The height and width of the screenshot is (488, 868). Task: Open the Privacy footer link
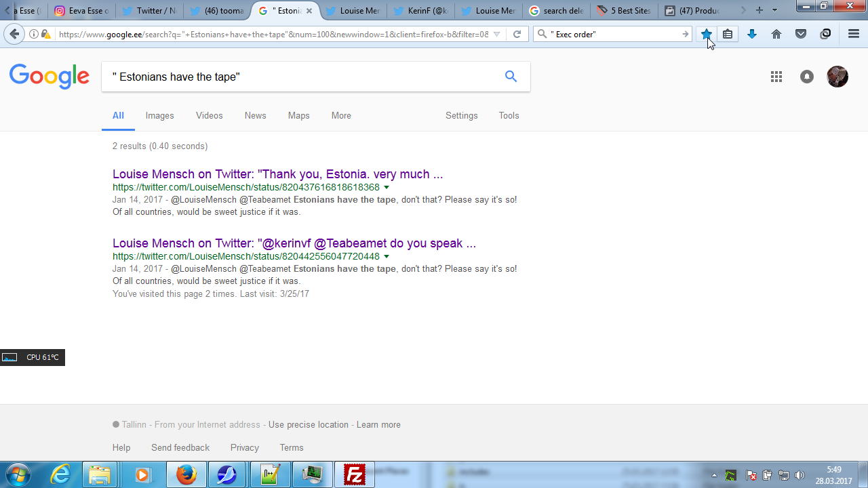tap(245, 448)
